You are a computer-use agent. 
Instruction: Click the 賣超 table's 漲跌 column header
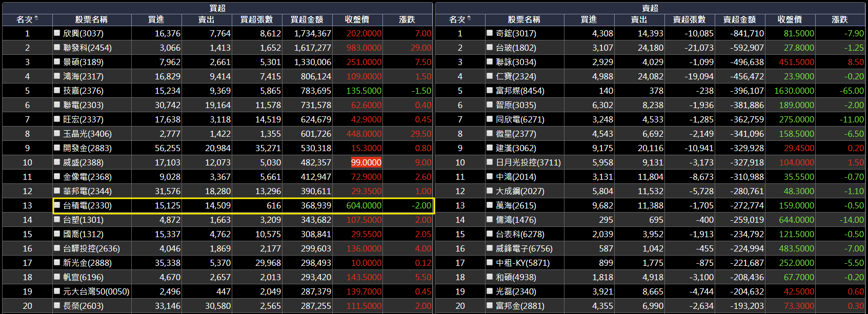840,19
